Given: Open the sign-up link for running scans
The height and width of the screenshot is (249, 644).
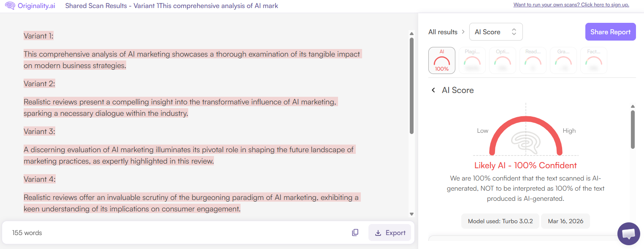Looking at the screenshot, I should pyautogui.click(x=571, y=5).
